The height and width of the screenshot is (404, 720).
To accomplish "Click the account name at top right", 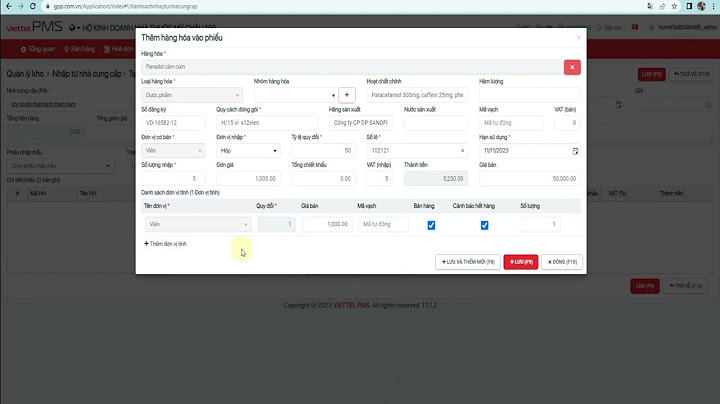I will pyautogui.click(x=687, y=28).
